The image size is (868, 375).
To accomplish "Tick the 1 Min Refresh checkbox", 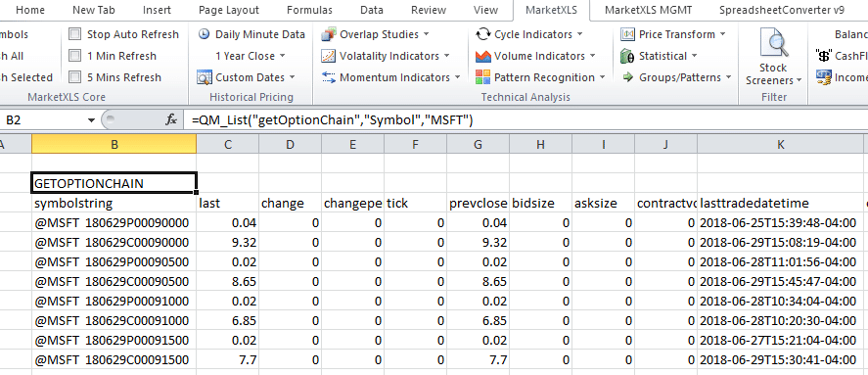I will coord(74,56).
